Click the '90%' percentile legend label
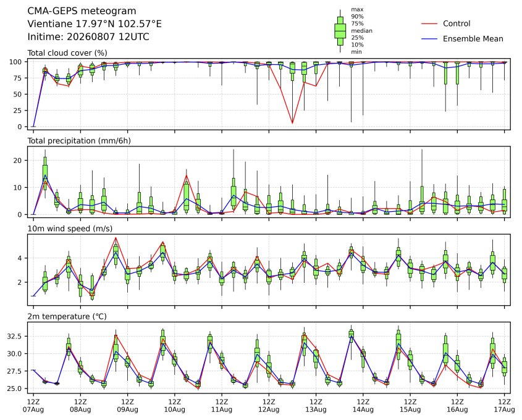 point(357,17)
